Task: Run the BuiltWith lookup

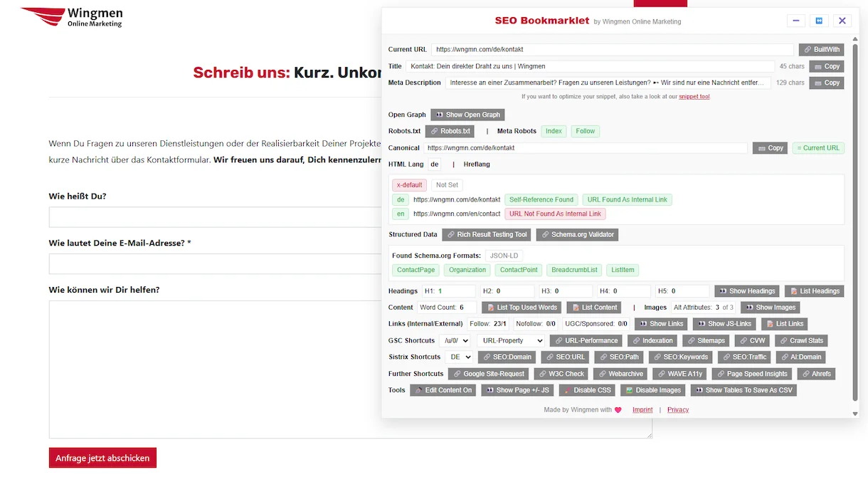Action: [821, 49]
